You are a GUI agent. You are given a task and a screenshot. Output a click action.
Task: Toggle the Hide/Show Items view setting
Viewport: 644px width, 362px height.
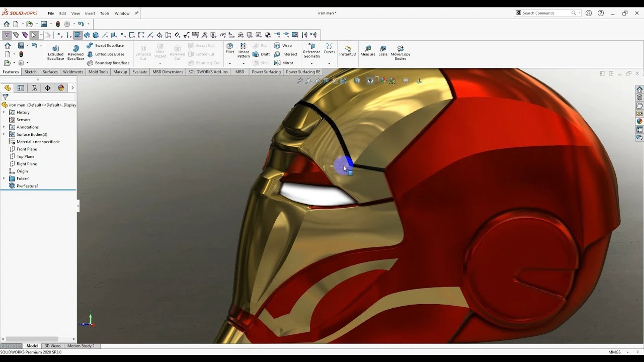tap(370, 80)
